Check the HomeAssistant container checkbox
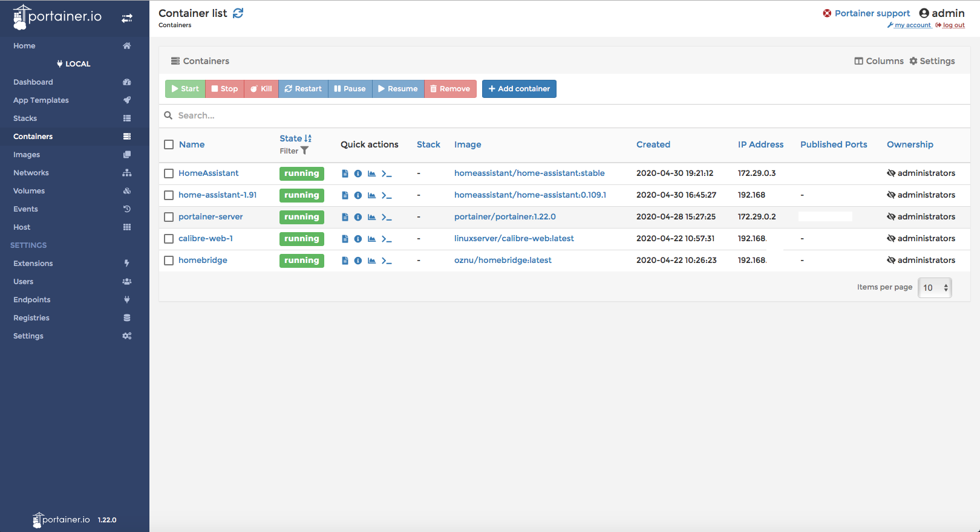The height and width of the screenshot is (532, 980). coord(169,174)
